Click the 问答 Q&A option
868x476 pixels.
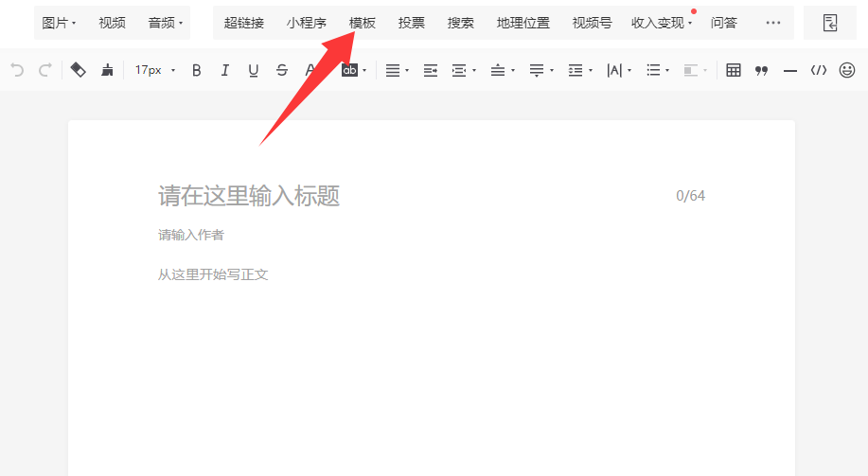(x=723, y=23)
